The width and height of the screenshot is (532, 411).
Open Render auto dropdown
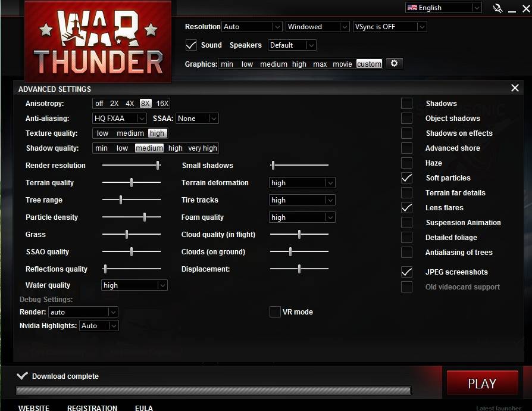click(83, 312)
